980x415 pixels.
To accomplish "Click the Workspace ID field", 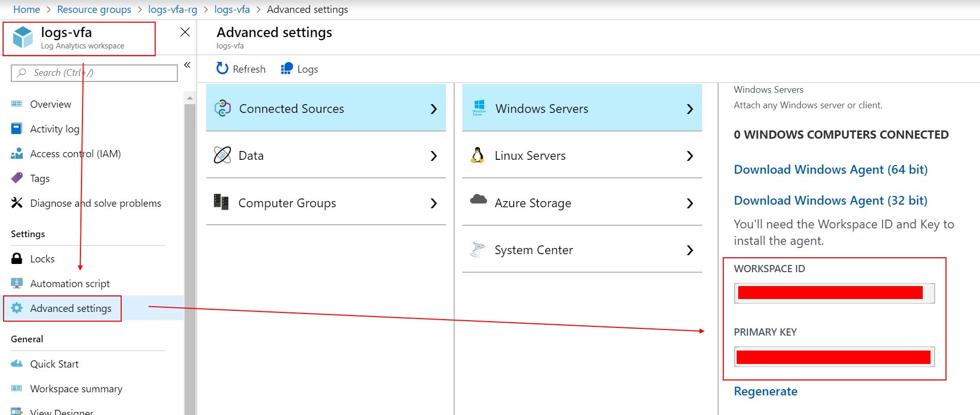I will pyautogui.click(x=834, y=293).
